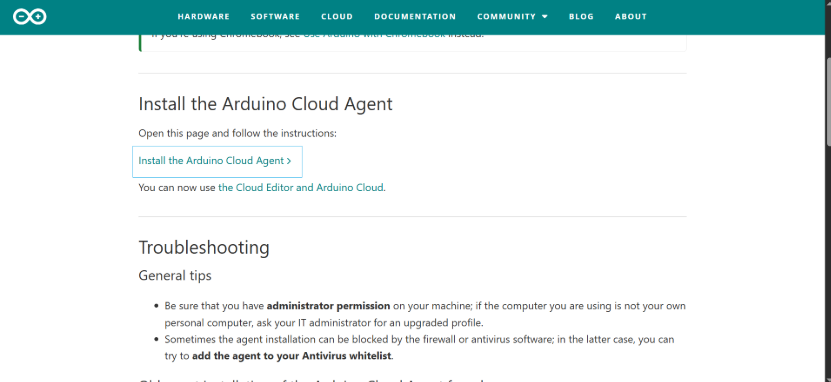Viewport: 831px width, 382px height.
Task: Click the Open this page and follow instructions text
Action: [237, 134]
